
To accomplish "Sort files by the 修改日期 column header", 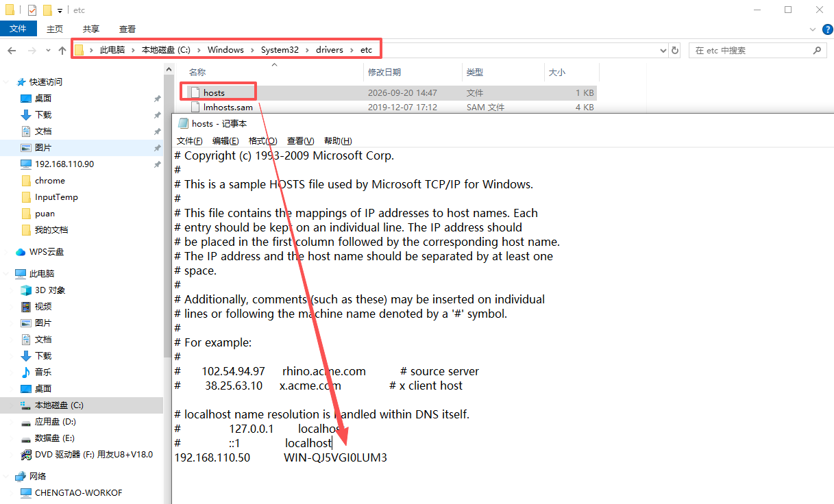I will (x=413, y=72).
